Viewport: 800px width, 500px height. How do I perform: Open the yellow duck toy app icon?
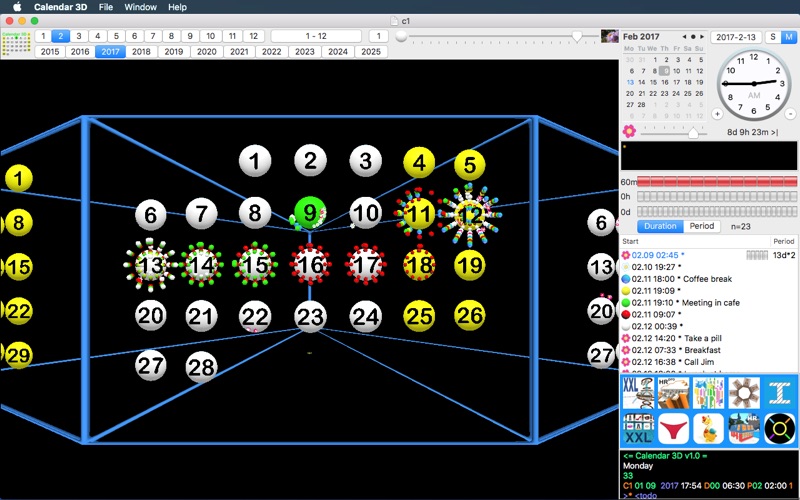[x=708, y=429]
